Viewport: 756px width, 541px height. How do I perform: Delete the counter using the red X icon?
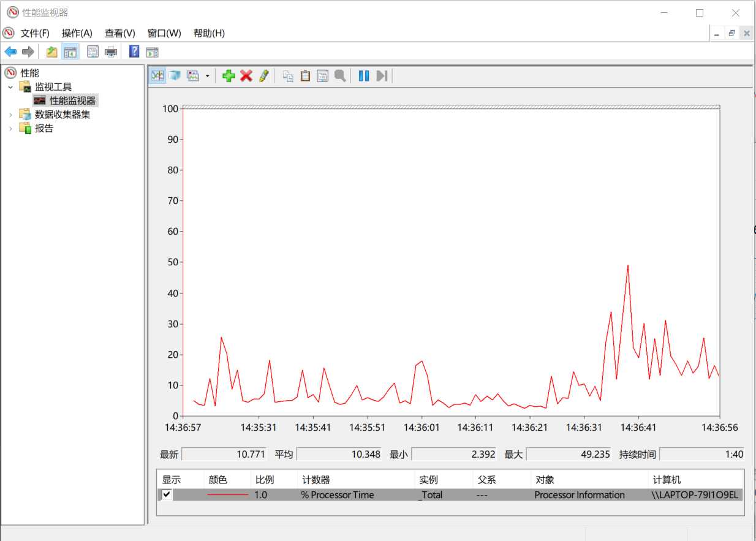246,76
